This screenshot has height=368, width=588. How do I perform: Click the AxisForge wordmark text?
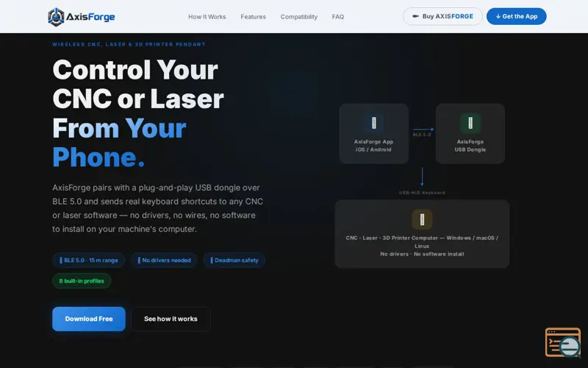[90, 17]
